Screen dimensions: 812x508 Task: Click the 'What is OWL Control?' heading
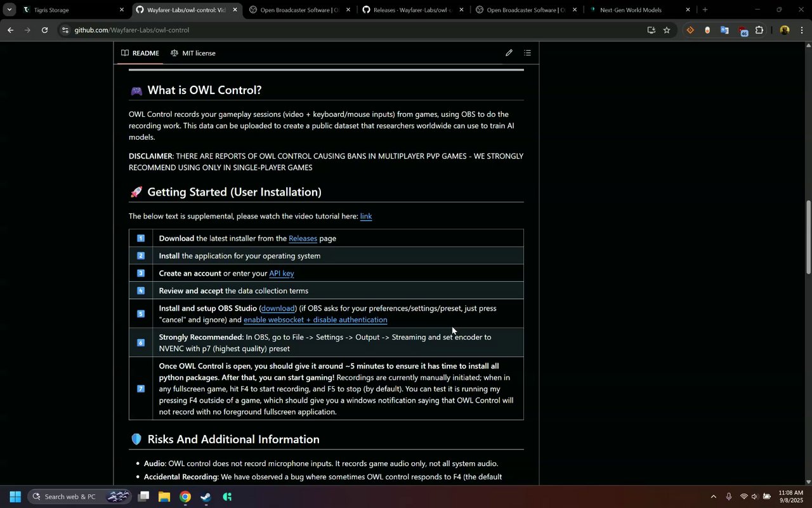point(204,90)
